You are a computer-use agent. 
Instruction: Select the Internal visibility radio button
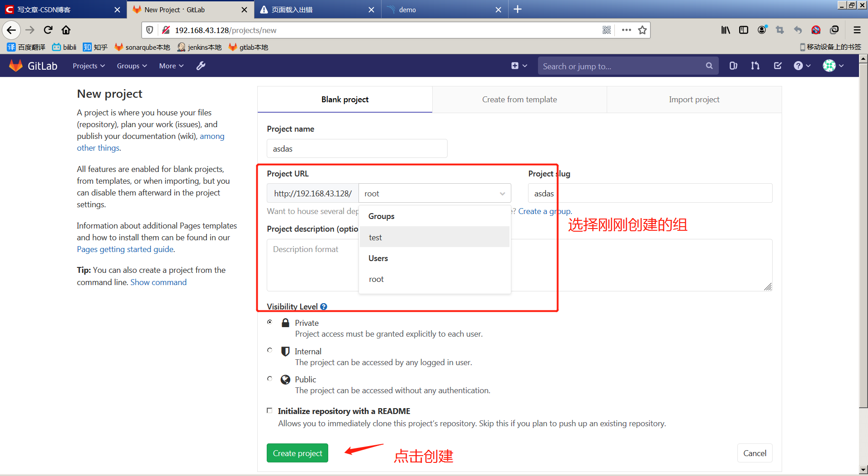point(270,350)
